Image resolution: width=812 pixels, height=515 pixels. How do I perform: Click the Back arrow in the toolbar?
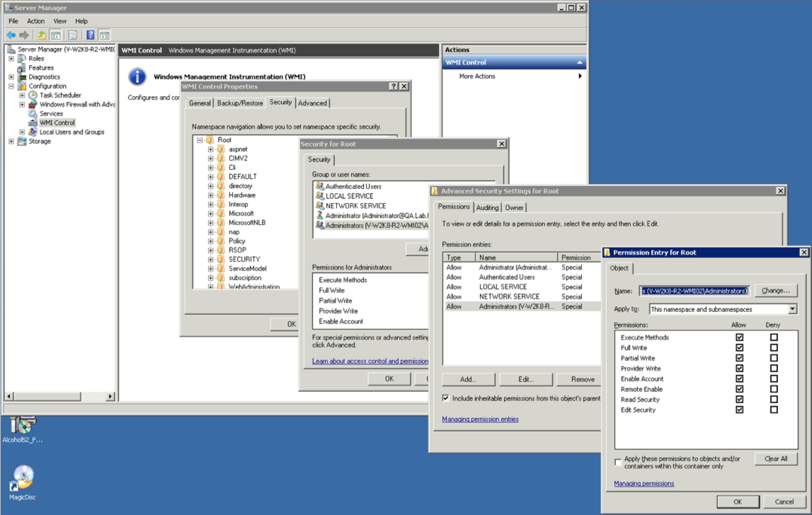(x=11, y=35)
